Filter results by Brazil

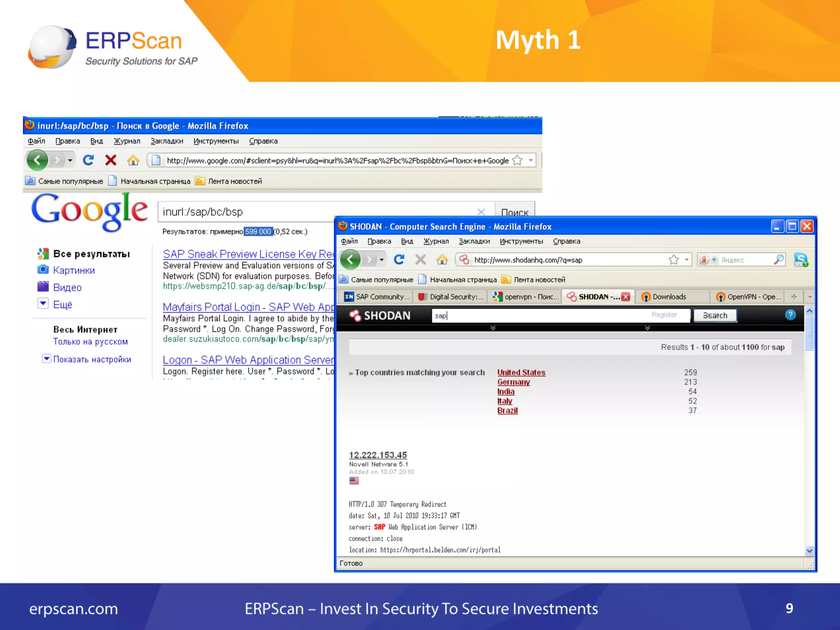coord(507,411)
